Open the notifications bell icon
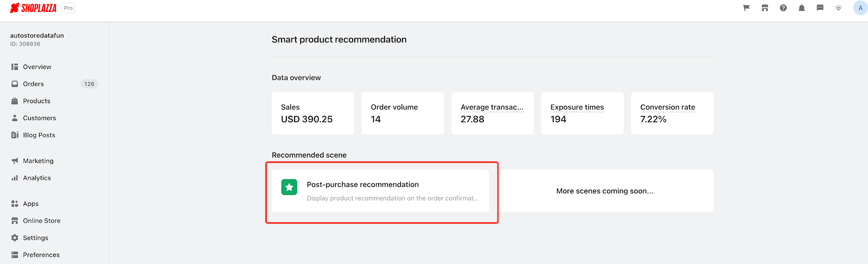868x264 pixels. coord(802,8)
